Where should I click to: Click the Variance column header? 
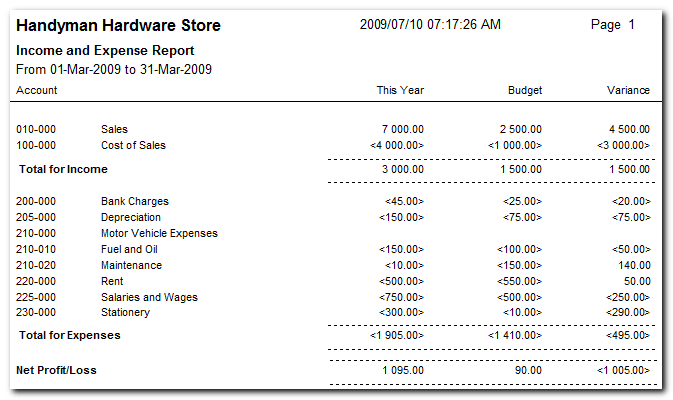[628, 90]
